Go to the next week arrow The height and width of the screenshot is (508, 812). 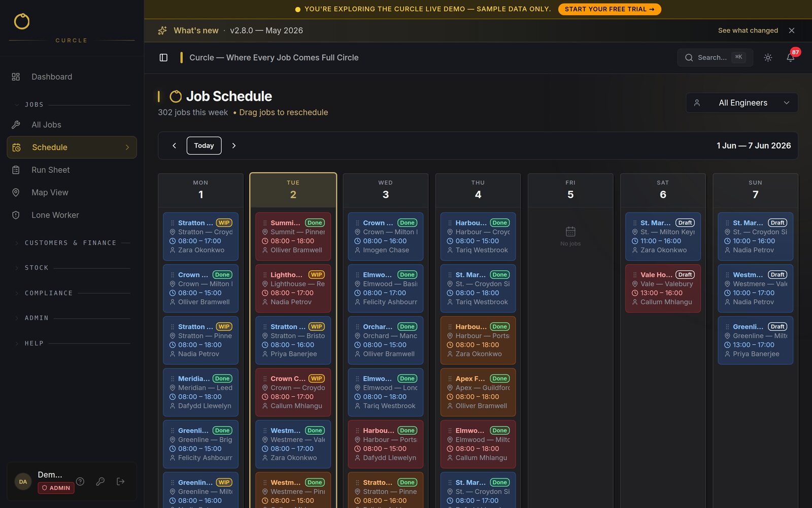tap(234, 145)
